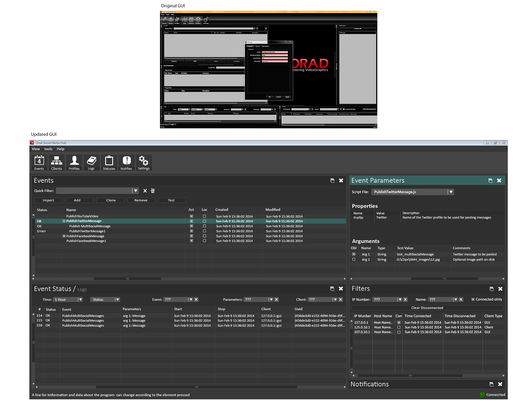Open the Clients toolbar icon

57,162
